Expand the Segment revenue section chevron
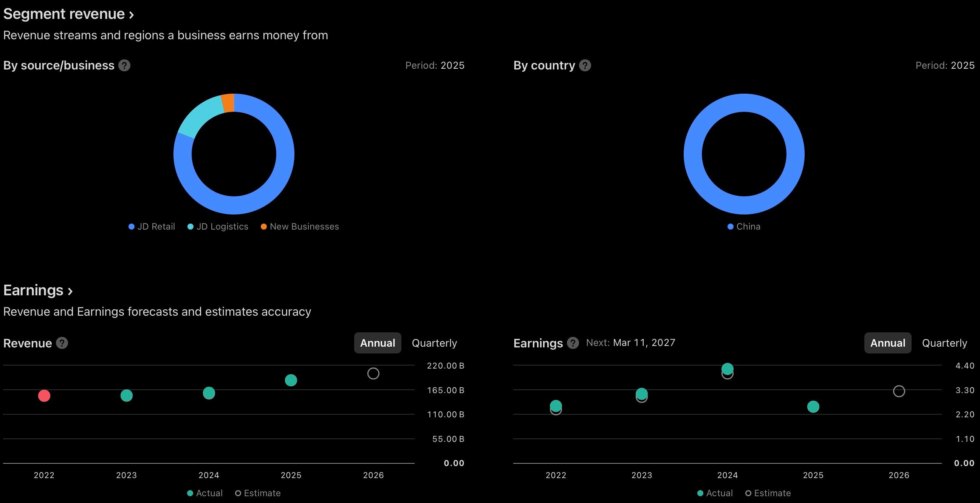This screenshot has height=503, width=980. coord(131,15)
